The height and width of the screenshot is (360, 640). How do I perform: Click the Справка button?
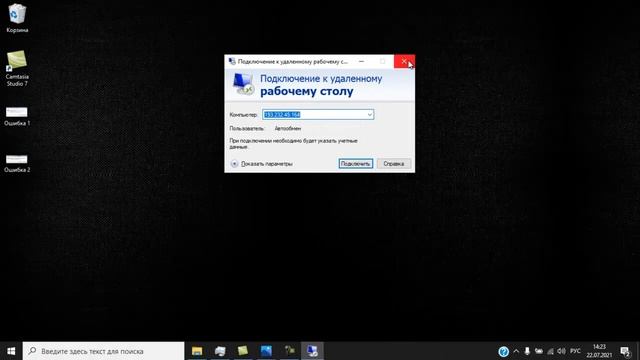(x=393, y=164)
